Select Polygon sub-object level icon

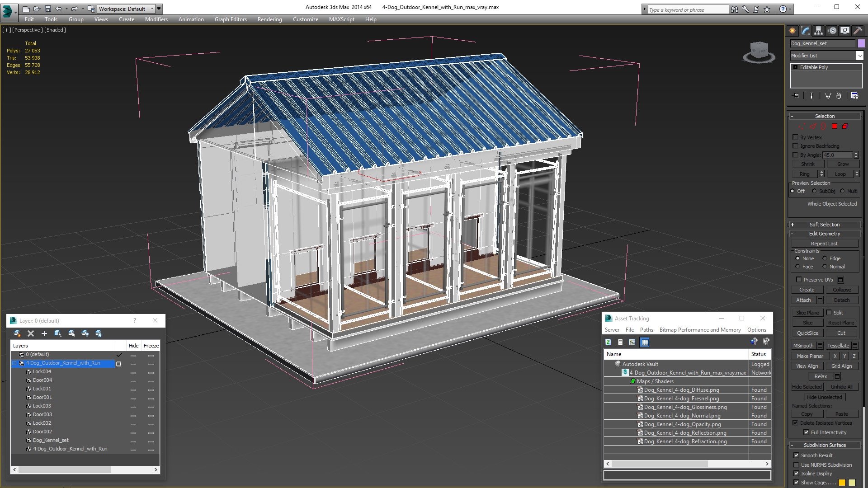tap(835, 127)
